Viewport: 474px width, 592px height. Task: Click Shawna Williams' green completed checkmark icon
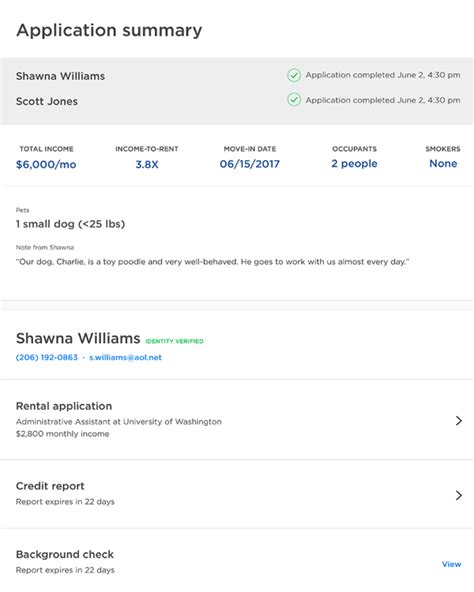tap(294, 75)
